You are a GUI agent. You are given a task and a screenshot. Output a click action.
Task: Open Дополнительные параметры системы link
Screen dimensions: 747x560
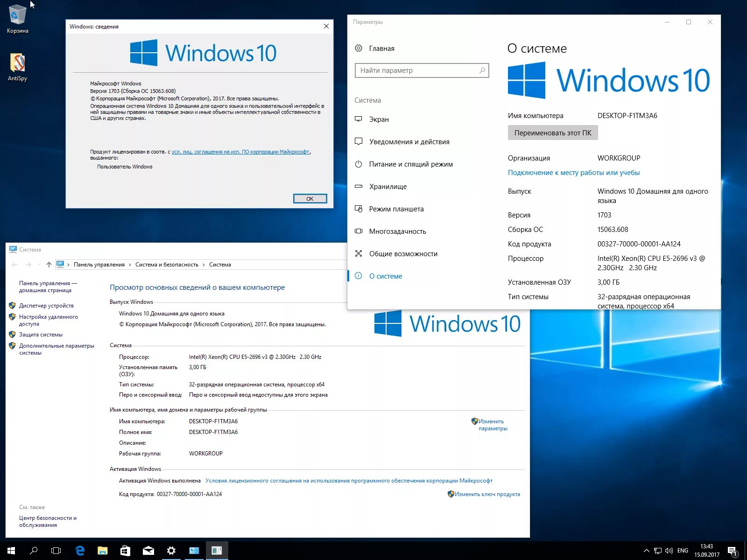[x=56, y=349]
